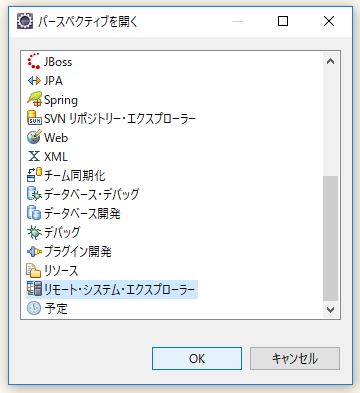The width and height of the screenshot is (360, 393).
Task: Click the XML perspective icon
Action: point(34,156)
